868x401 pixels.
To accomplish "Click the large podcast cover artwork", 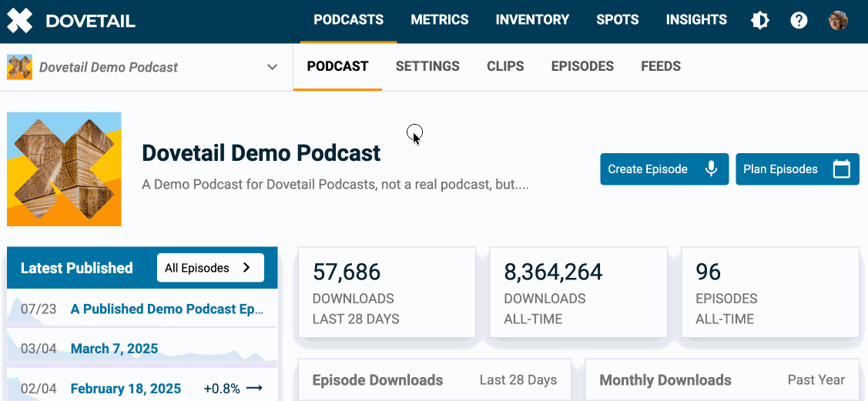I will click(x=64, y=169).
